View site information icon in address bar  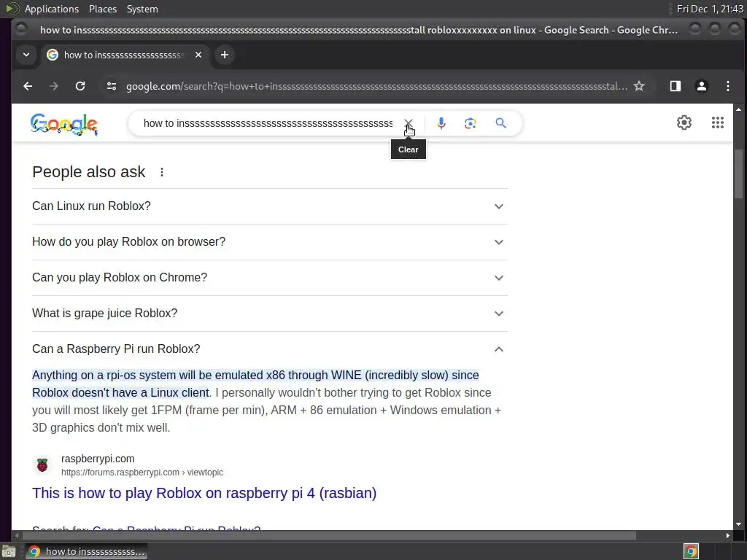112,86
